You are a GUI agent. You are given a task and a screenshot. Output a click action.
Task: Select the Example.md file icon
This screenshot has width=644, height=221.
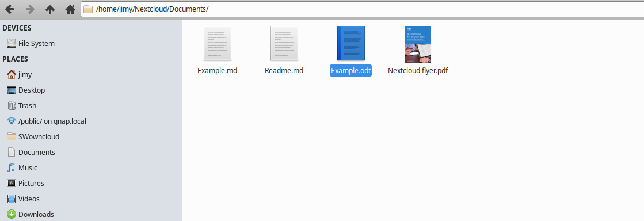pos(218,44)
